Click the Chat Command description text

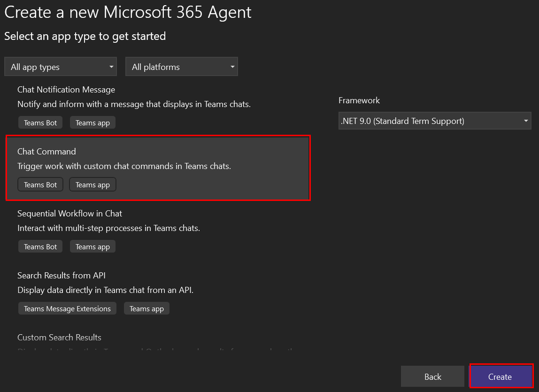pos(124,166)
